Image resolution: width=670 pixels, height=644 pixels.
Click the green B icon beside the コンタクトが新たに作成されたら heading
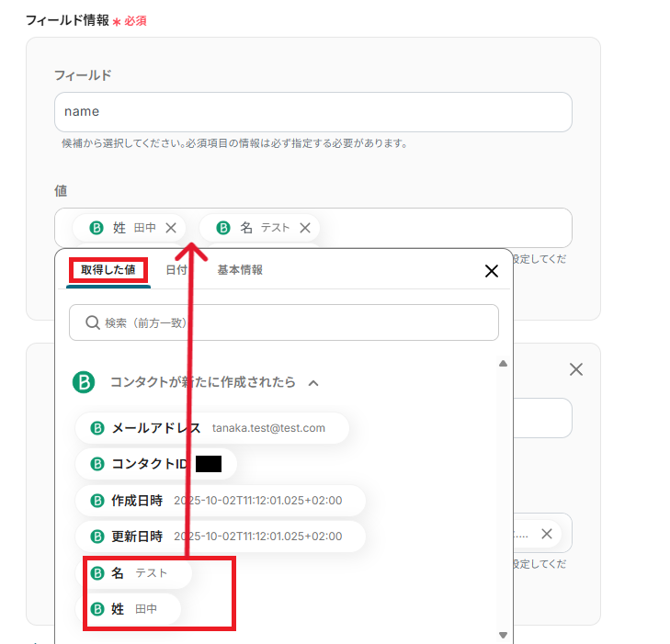84,382
